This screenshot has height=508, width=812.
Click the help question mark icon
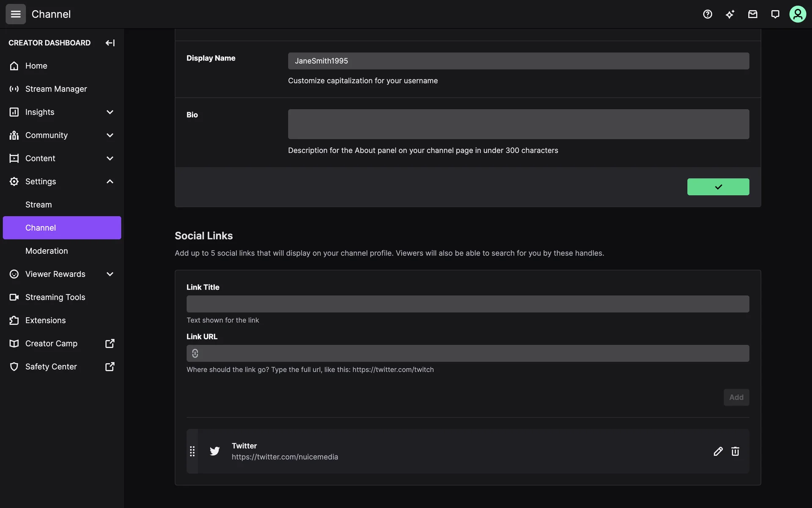[x=708, y=14]
